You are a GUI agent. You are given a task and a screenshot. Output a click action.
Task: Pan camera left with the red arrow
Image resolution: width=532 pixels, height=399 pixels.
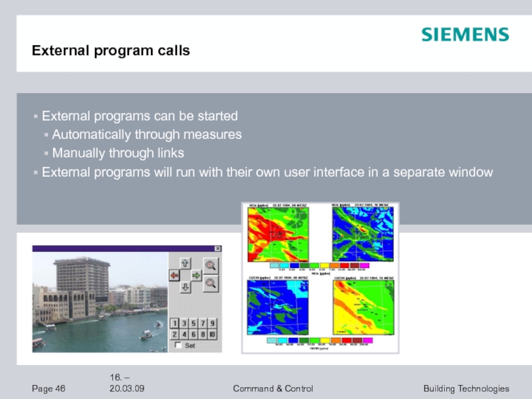(x=174, y=275)
